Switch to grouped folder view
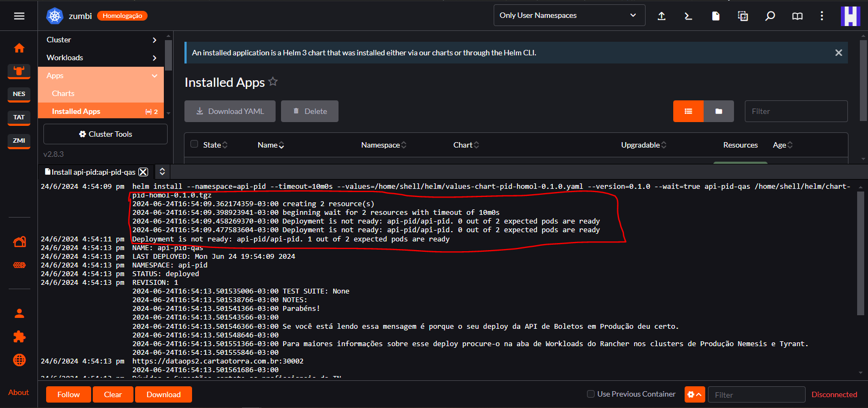The width and height of the screenshot is (868, 408). click(x=718, y=111)
